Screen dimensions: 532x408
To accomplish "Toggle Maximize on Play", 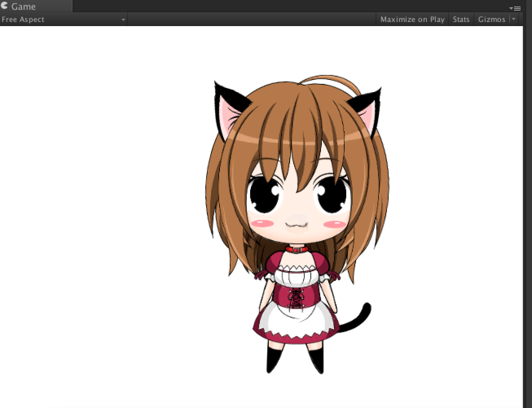I will click(x=412, y=19).
